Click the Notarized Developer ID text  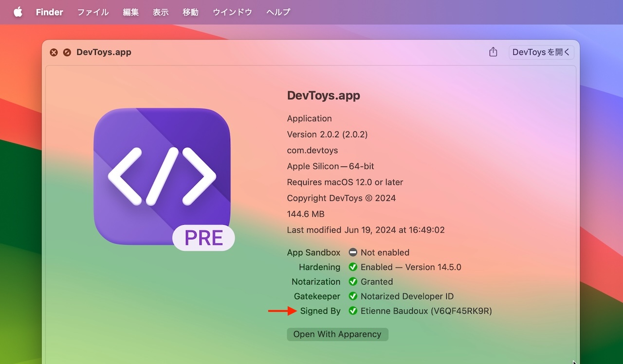407,296
